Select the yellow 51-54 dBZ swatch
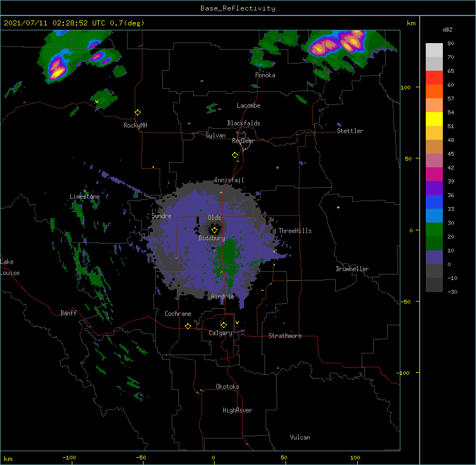 (434, 119)
